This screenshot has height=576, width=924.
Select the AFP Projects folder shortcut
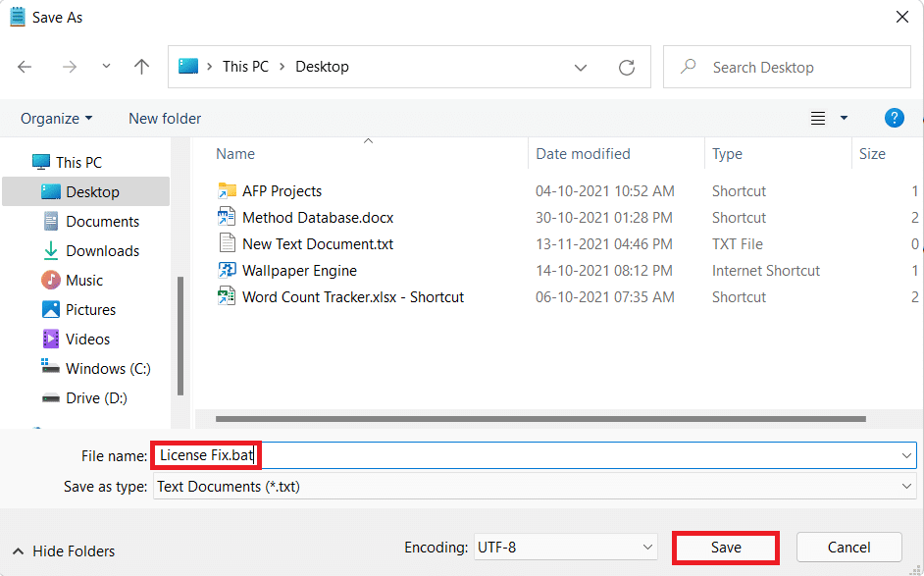(282, 191)
